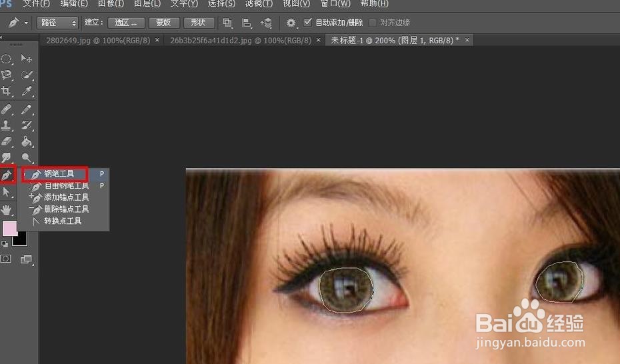Close the 26b3b25f6a41d1d2.jpg tab
Viewport: 620px width, 364px height.
318,40
